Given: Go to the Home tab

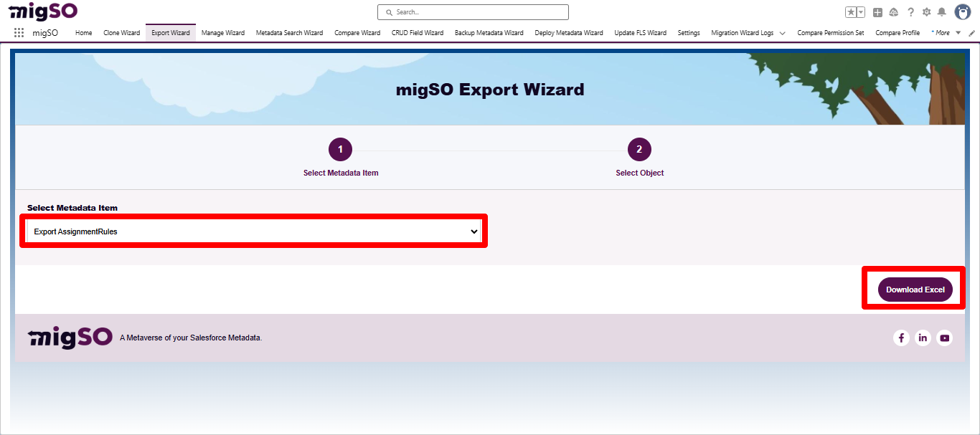Looking at the screenshot, I should tap(84, 33).
